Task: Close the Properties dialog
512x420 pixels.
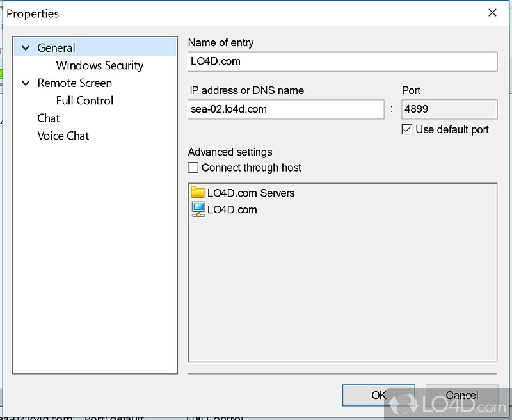Action: coord(492,13)
